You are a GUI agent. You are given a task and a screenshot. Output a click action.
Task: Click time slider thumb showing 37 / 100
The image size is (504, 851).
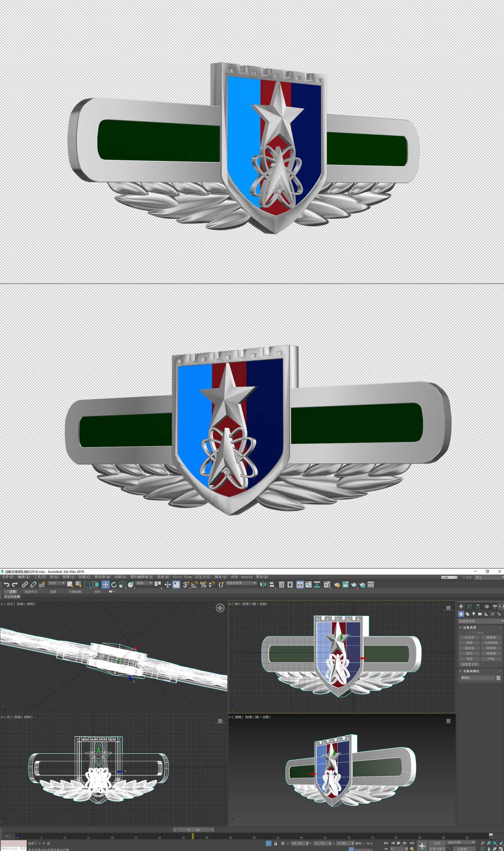194,829
